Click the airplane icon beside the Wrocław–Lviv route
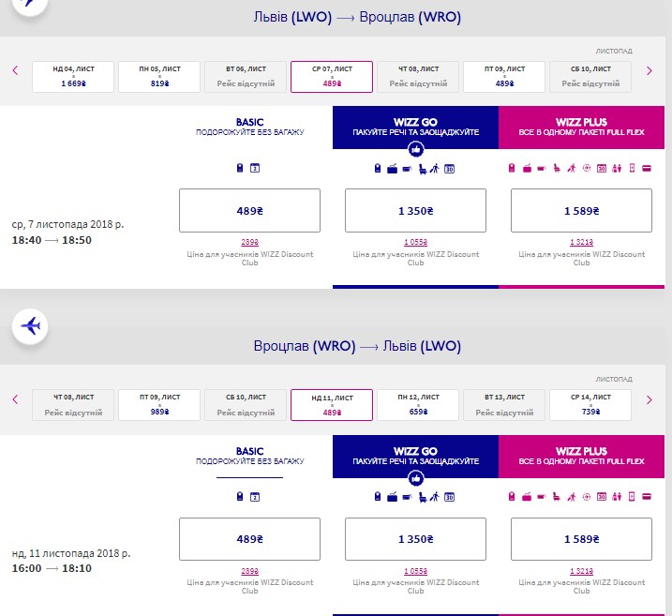 (31, 325)
